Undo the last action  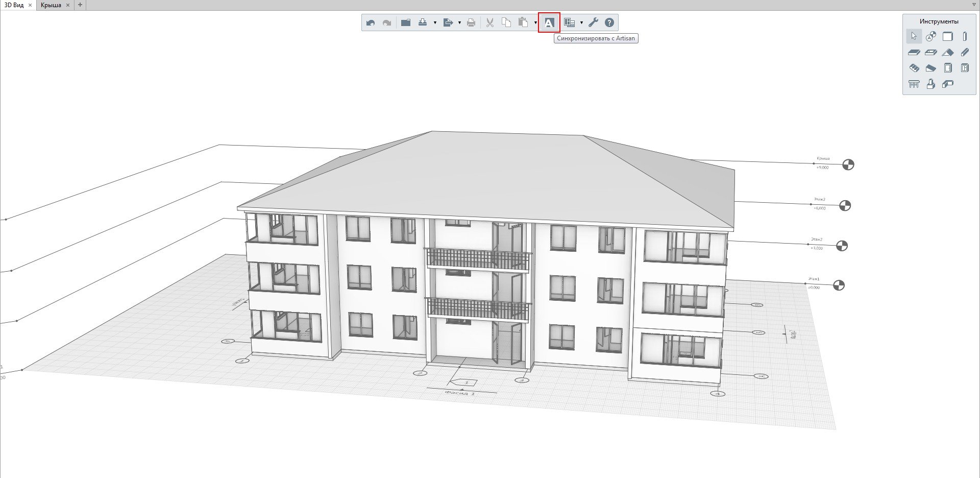[x=371, y=23]
